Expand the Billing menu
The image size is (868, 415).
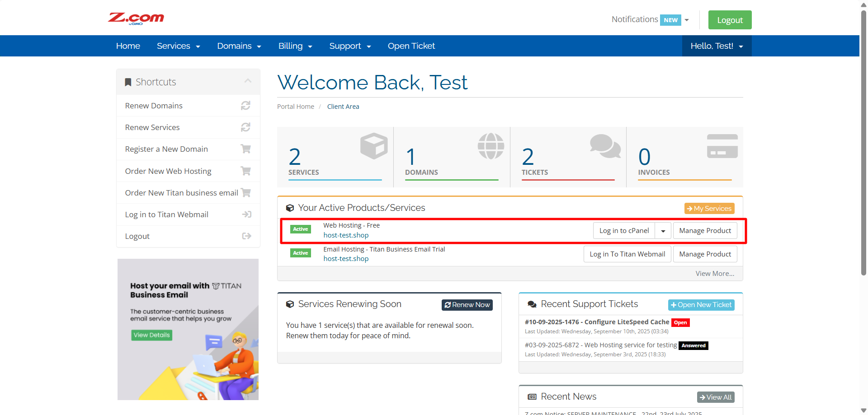tap(295, 46)
